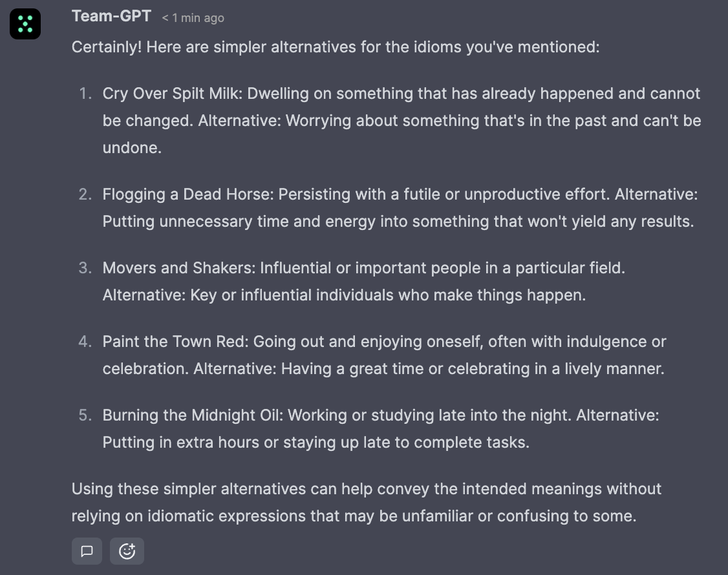Click the Team-GPT sender name
728x575 pixels.
tap(111, 16)
